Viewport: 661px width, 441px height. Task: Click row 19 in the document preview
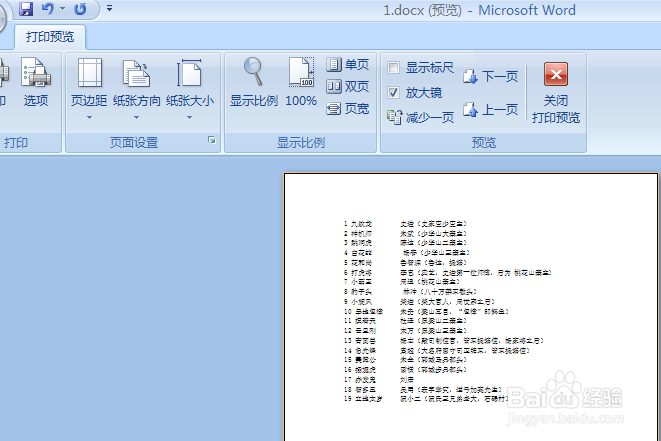[425, 398]
